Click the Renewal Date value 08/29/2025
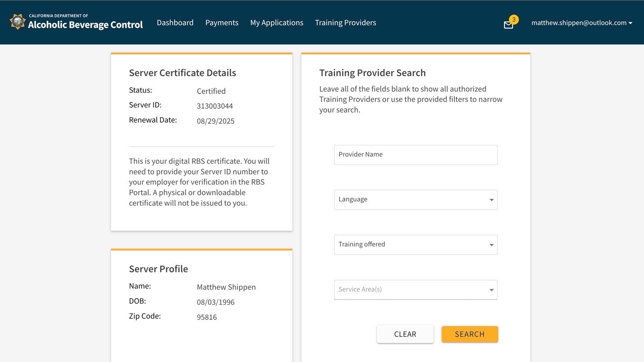The image size is (644, 362). click(216, 121)
